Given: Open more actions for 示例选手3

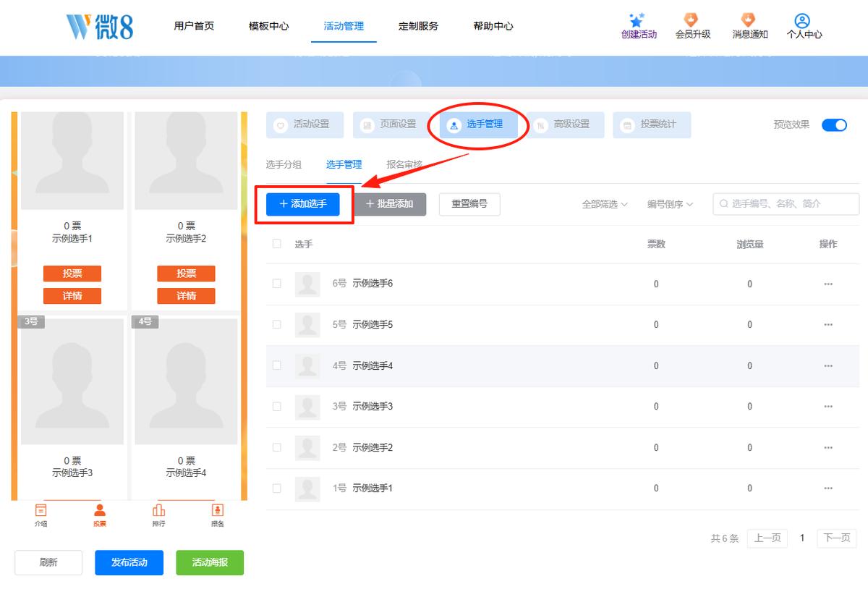Looking at the screenshot, I should pyautogui.click(x=828, y=407).
